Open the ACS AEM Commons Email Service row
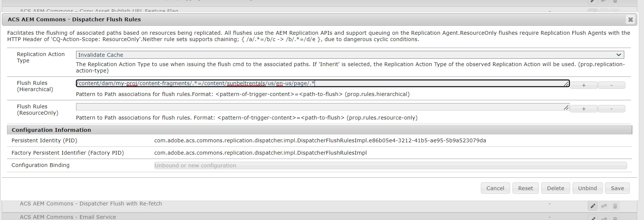Screen dimensions: 644x220 pos(68,217)
